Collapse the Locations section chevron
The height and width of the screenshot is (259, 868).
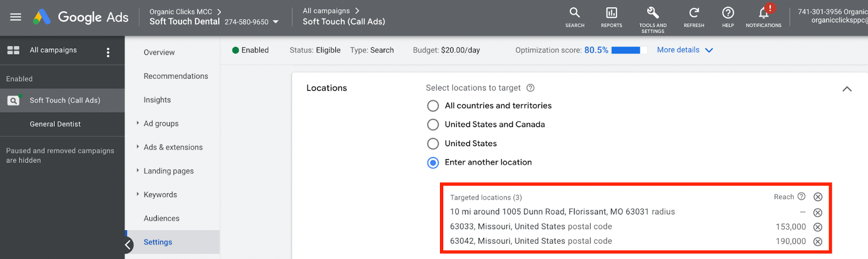pyautogui.click(x=847, y=89)
